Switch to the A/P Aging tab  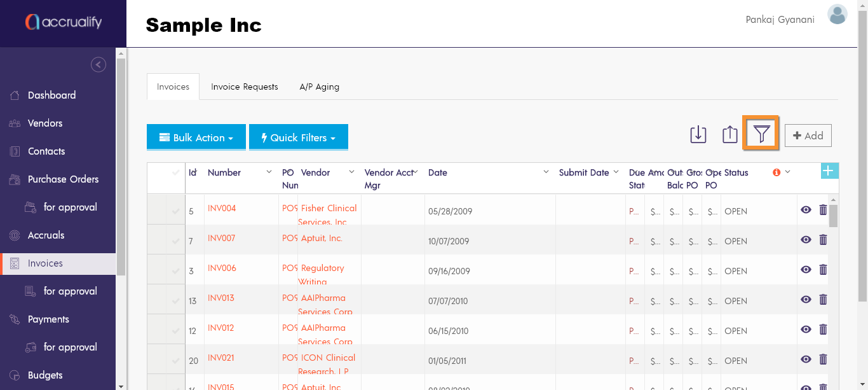(x=319, y=87)
